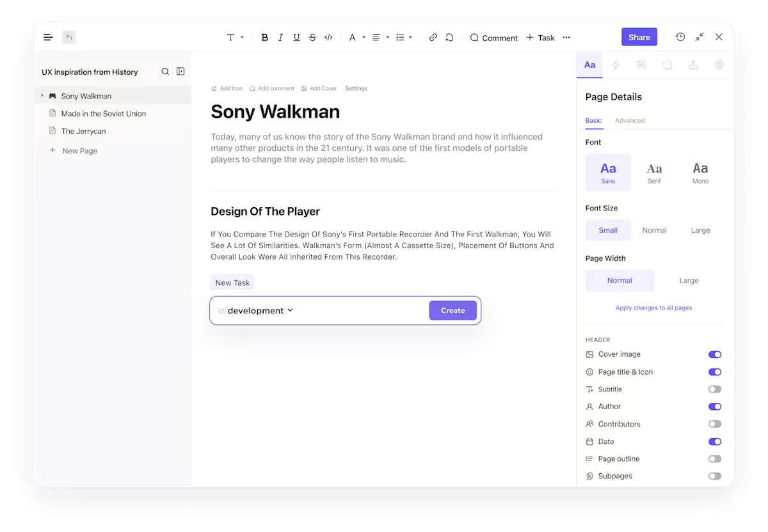This screenshot has height=532, width=768.
Task: Open the search icon in the sidebar
Action: pos(164,71)
